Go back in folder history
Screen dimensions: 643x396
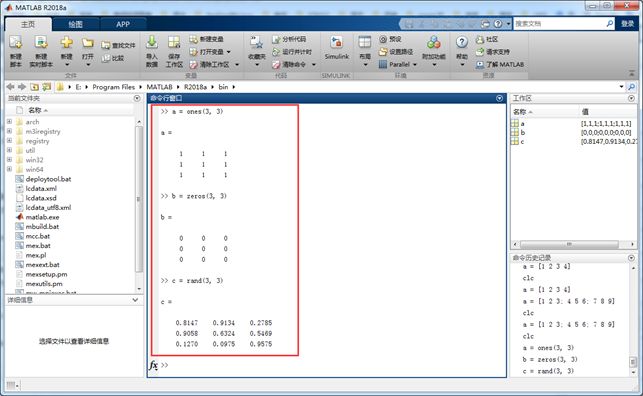coord(10,86)
